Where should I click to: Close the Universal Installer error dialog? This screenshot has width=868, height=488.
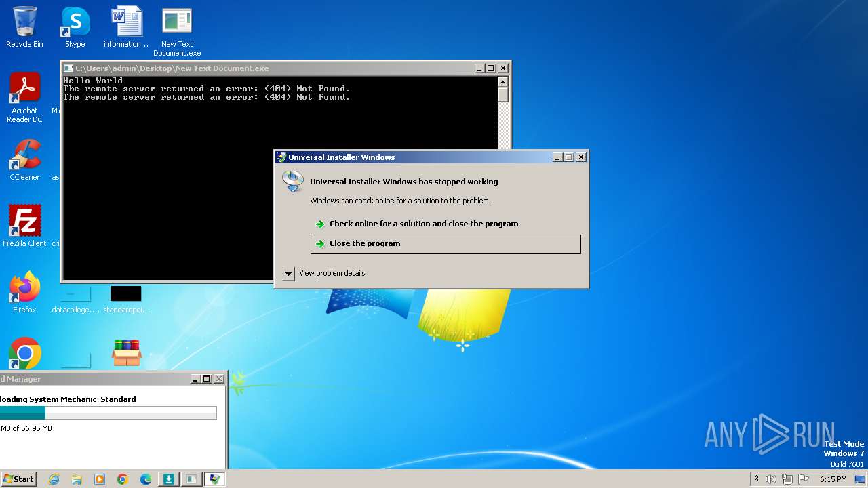(x=581, y=157)
